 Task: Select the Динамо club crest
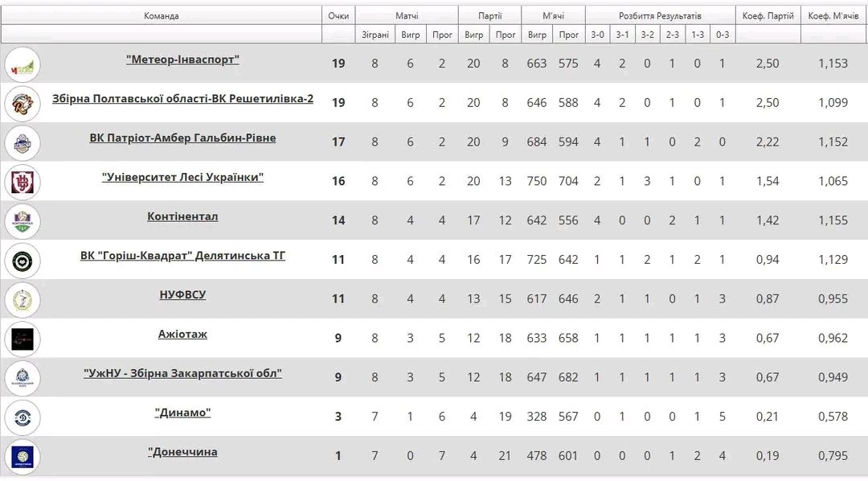tap(23, 417)
